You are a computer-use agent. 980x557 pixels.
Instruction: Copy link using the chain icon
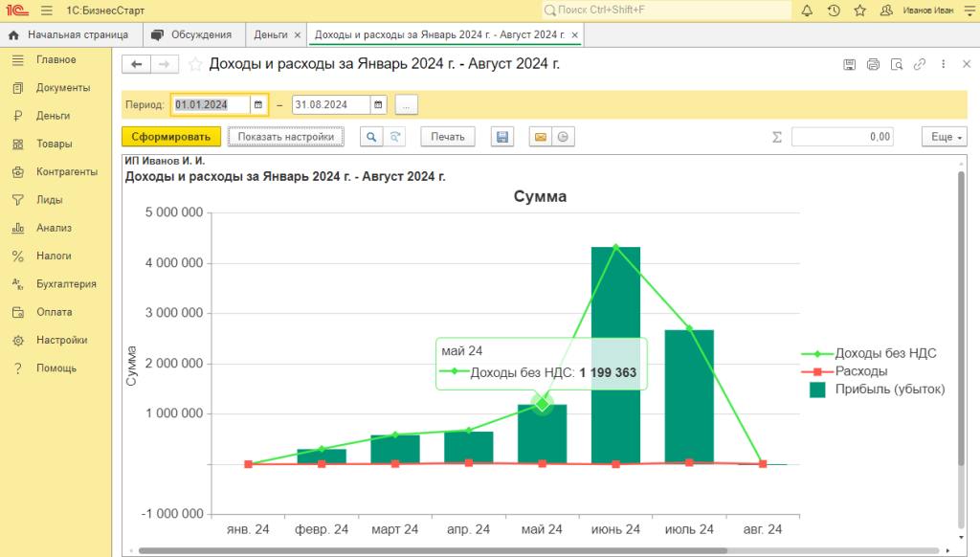coord(920,64)
